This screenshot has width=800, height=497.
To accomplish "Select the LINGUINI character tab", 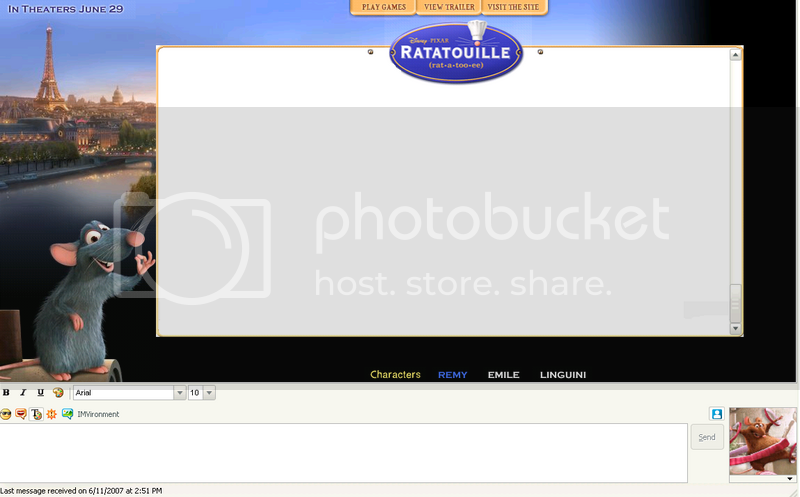I will tap(563, 375).
